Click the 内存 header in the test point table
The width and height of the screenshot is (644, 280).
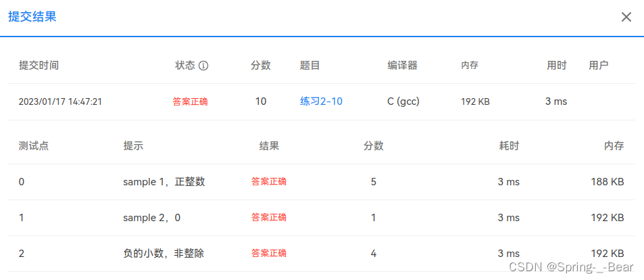[614, 146]
